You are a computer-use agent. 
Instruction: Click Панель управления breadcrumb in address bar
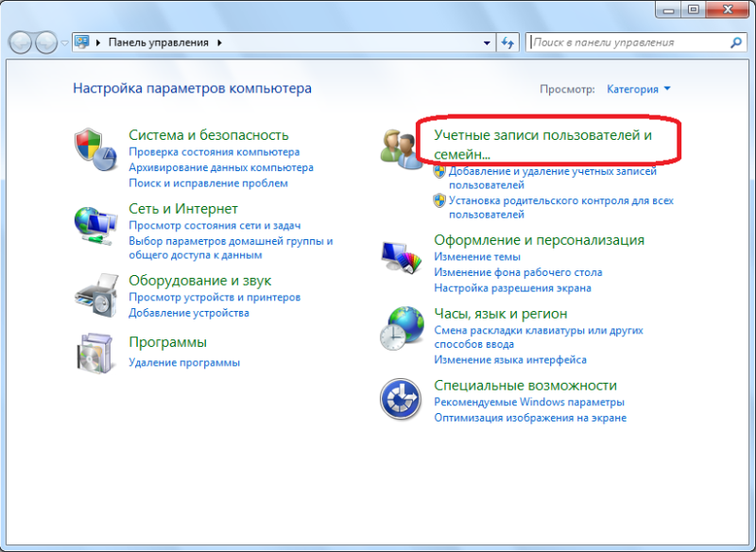159,43
